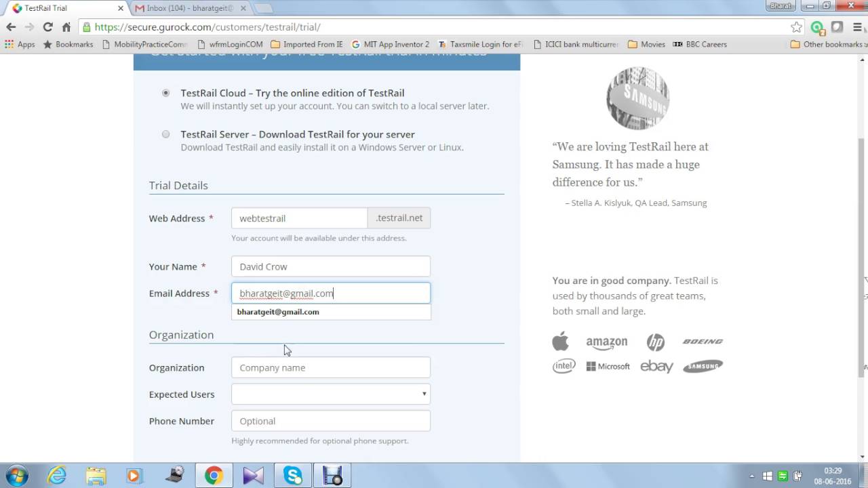Open the wfrmLoginCOM bookmark
Screen dimensions: 868x488
(x=230, y=44)
